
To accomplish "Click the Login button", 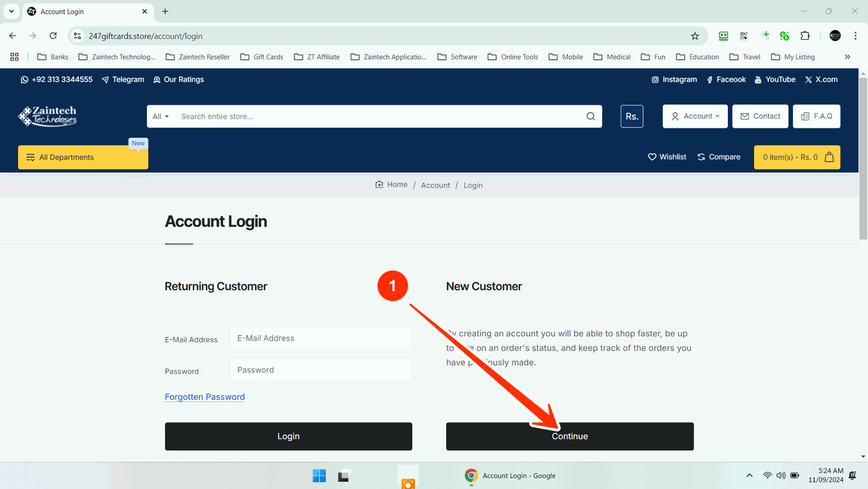I will 288,436.
